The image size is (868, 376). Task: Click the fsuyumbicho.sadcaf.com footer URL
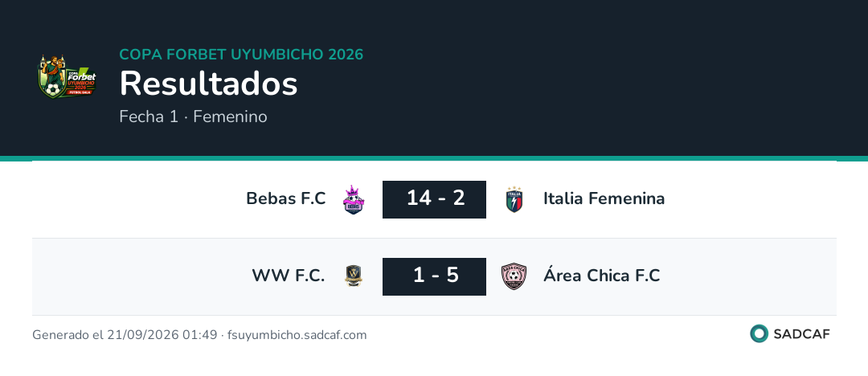pyautogui.click(x=297, y=335)
